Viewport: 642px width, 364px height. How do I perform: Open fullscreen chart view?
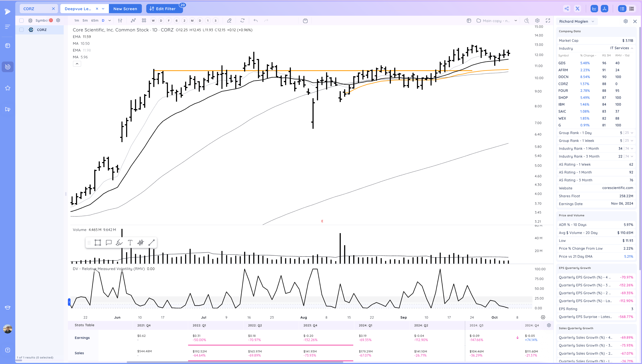tap(548, 21)
